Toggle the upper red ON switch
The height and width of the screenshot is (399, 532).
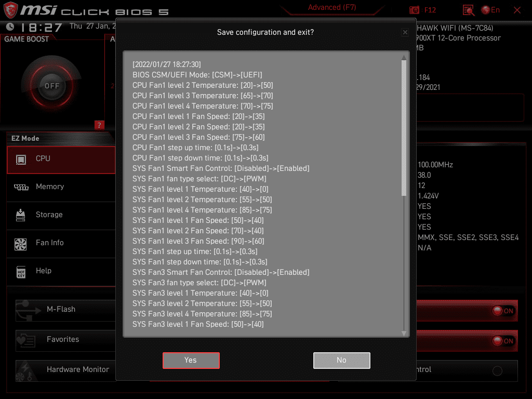tap(503, 311)
